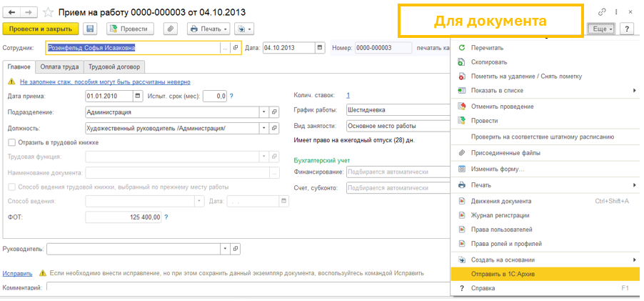The width and height of the screenshot is (644, 301).
Task: Open the calendar for the Дата field
Action: [320, 48]
